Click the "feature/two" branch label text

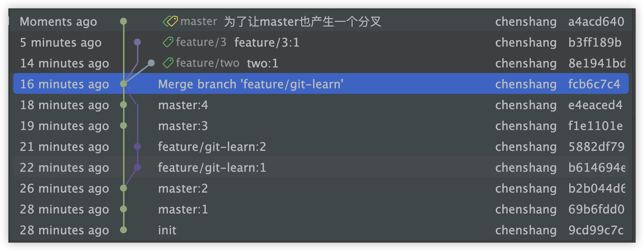click(208, 63)
